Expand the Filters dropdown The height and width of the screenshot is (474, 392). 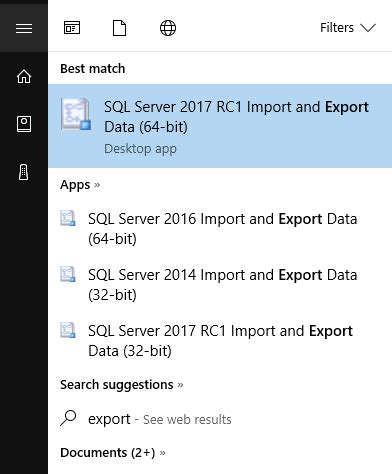click(x=348, y=28)
